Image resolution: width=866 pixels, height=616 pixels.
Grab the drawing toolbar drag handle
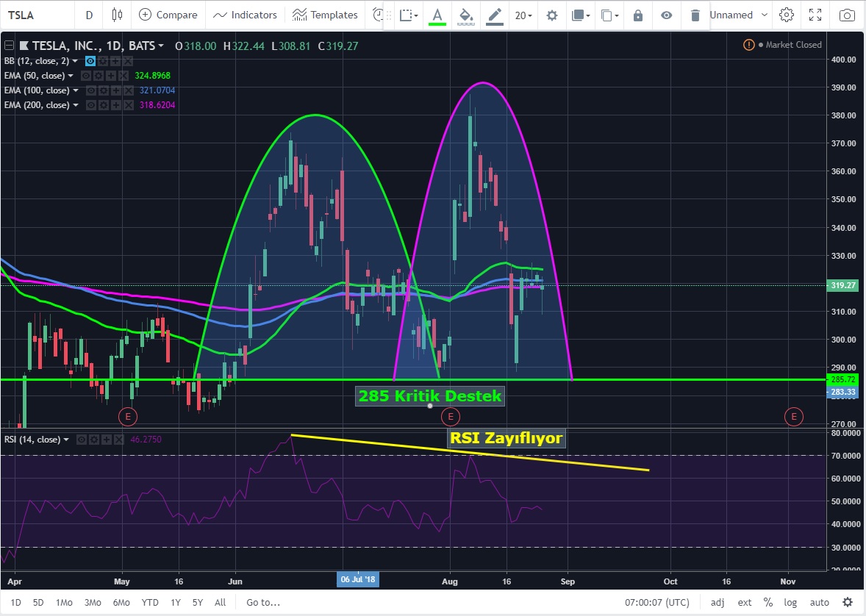click(389, 15)
